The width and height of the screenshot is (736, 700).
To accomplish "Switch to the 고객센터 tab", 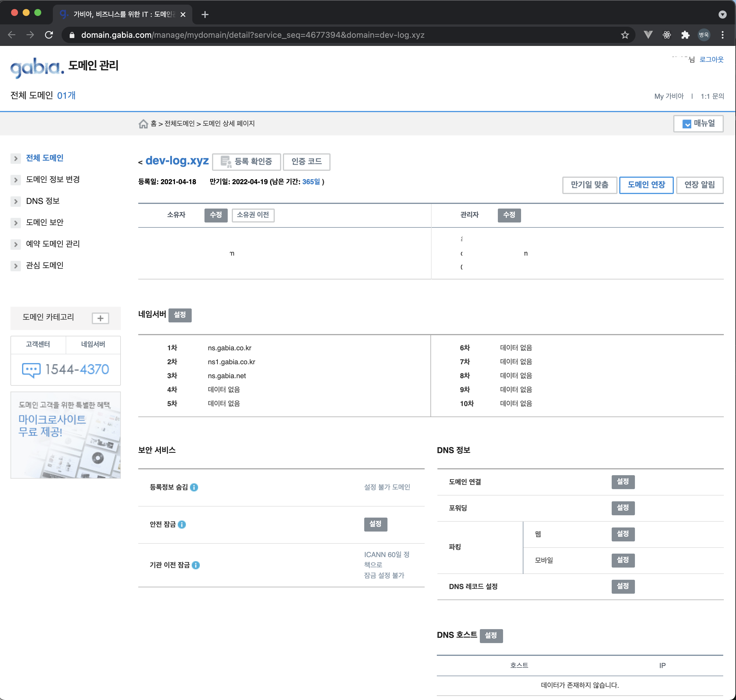I will click(38, 344).
